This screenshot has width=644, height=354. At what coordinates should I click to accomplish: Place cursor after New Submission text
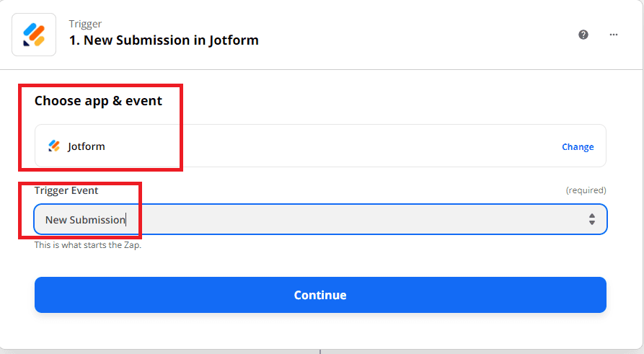pyautogui.click(x=125, y=220)
